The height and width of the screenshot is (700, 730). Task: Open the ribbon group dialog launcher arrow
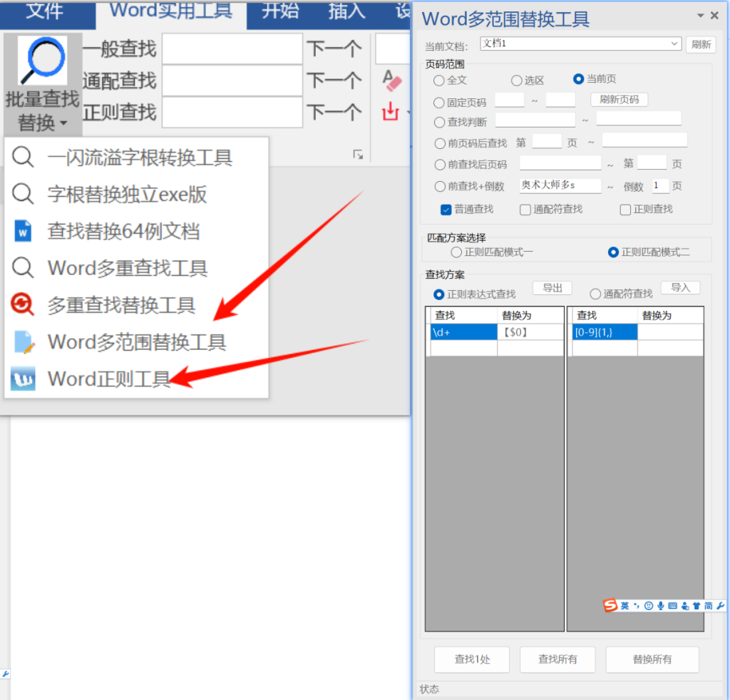pos(358,155)
